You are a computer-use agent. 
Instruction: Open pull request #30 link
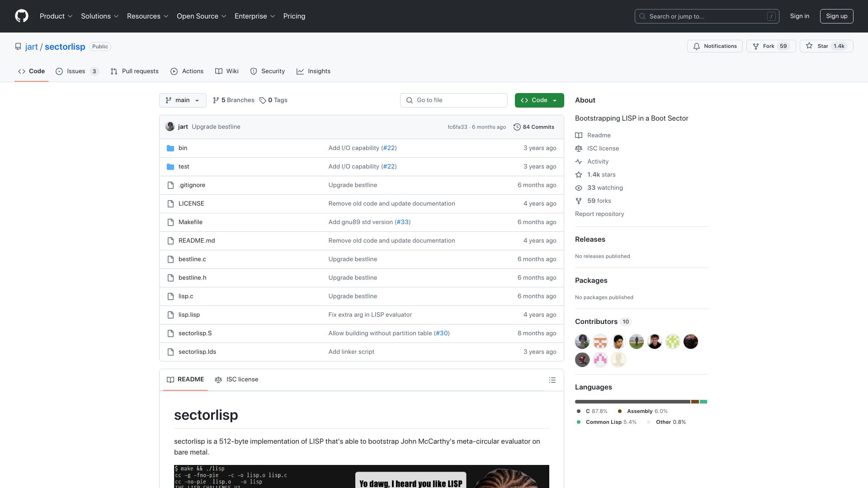point(442,333)
